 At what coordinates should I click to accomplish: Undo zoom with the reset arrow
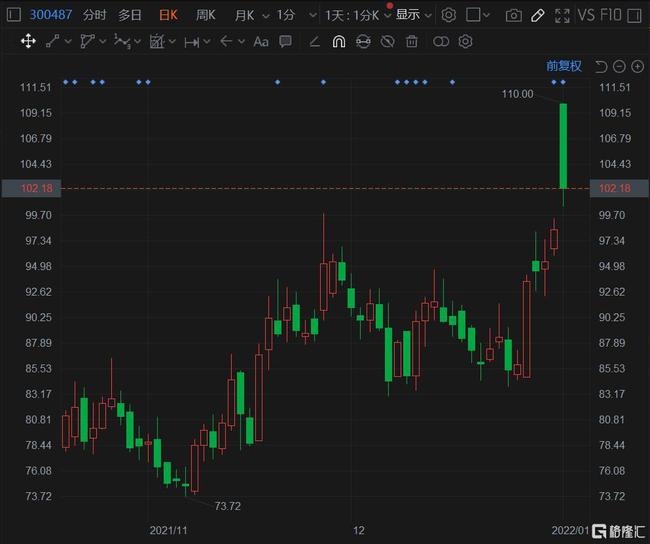pyautogui.click(x=601, y=66)
